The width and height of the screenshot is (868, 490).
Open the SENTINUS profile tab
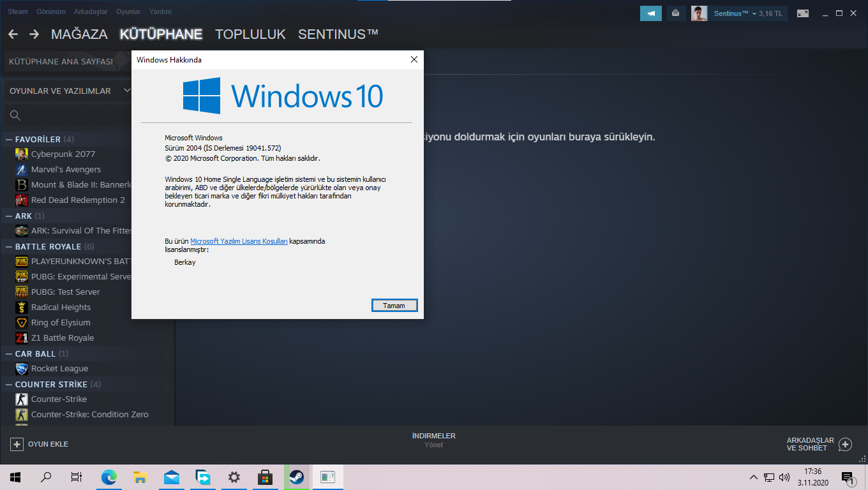click(338, 34)
